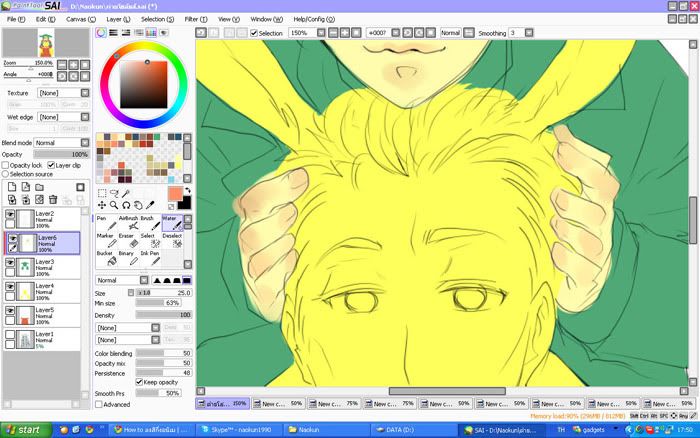Toggle the Keep opacity checkbox
Viewport: 700px width, 438px height.
(138, 381)
